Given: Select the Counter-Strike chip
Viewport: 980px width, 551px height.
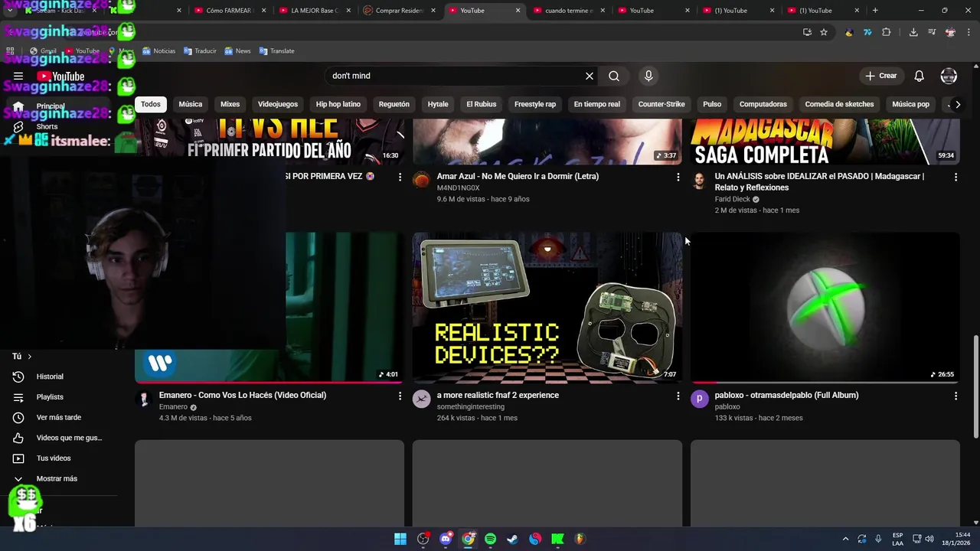Looking at the screenshot, I should [x=661, y=104].
